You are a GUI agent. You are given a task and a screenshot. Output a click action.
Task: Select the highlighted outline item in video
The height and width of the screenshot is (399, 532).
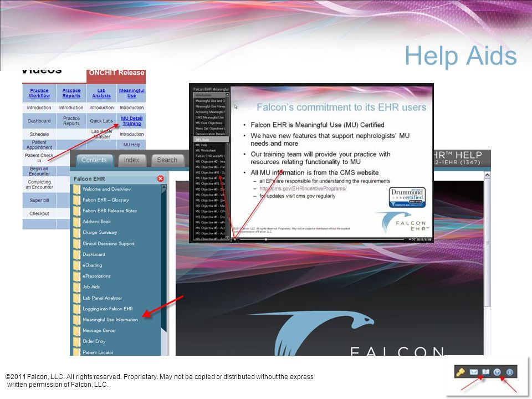[211, 140]
